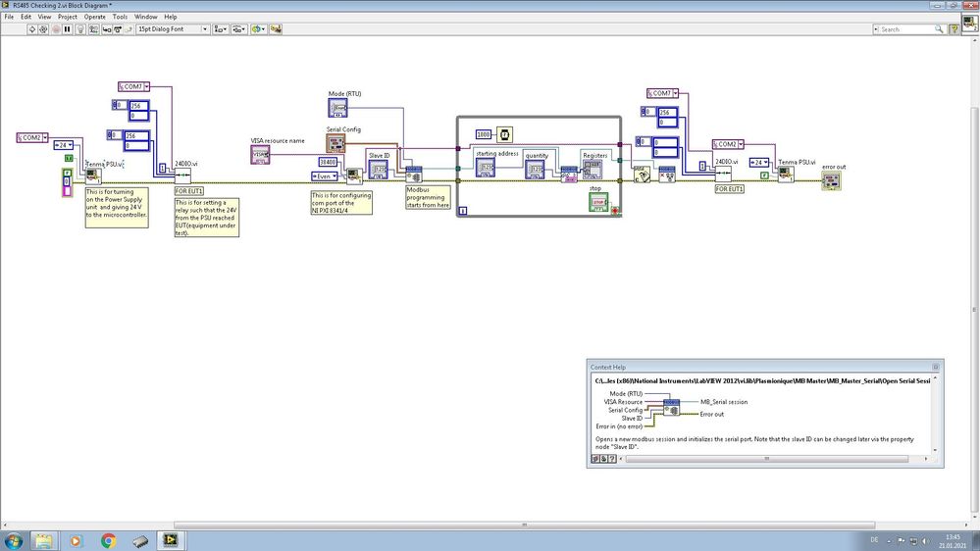
Task: Select the VISA Configure Serial Port node
Action: point(354,176)
